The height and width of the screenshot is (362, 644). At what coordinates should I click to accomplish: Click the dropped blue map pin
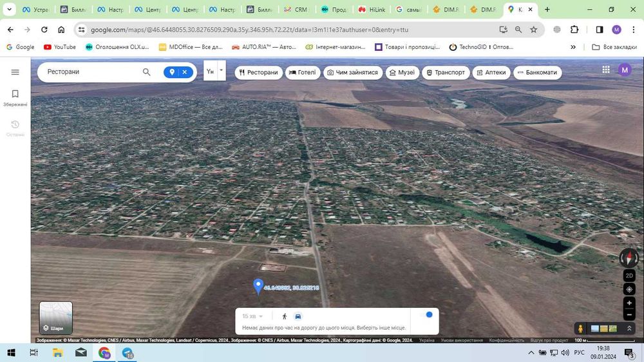pyautogui.click(x=258, y=287)
